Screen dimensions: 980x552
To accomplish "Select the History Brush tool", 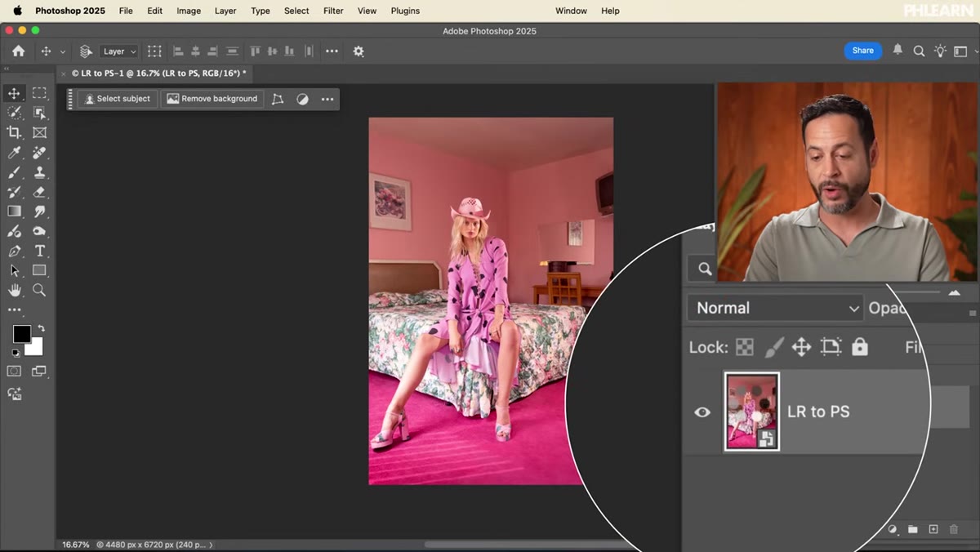I will [x=15, y=192].
